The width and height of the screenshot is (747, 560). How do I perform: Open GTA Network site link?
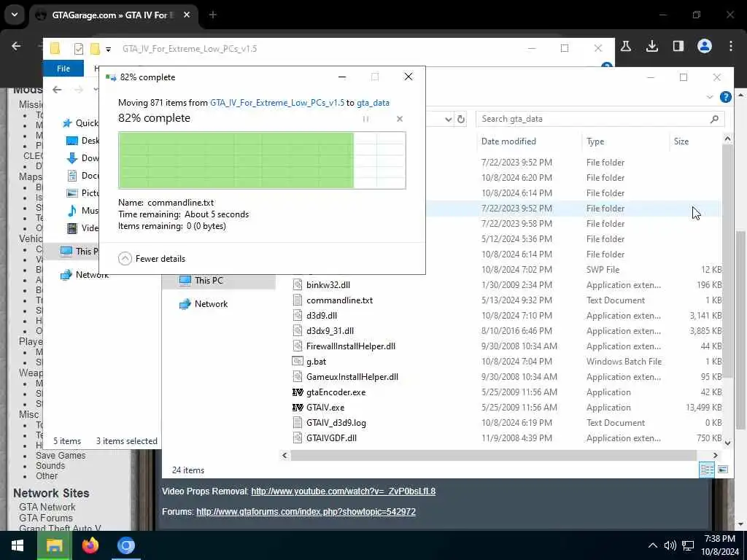pos(47,507)
